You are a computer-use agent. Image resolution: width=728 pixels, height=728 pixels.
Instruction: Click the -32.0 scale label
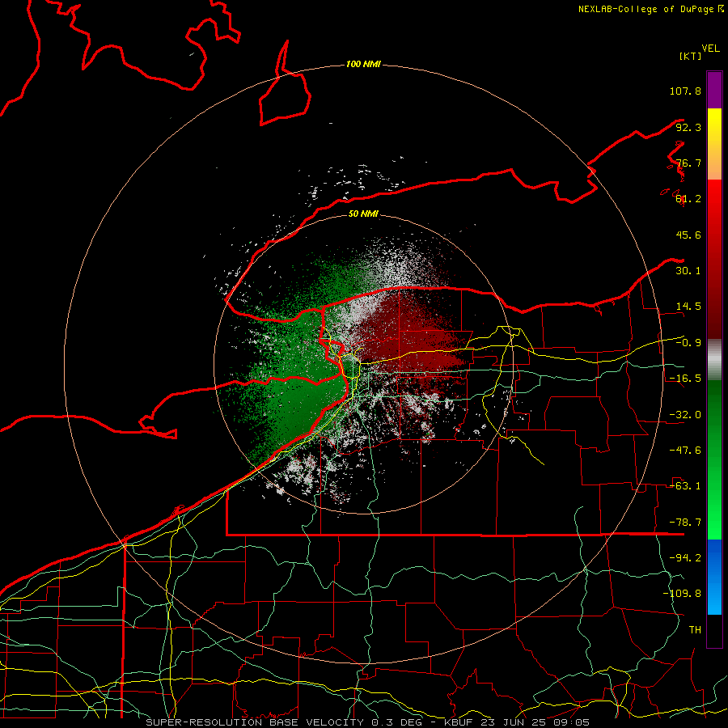[x=685, y=415]
